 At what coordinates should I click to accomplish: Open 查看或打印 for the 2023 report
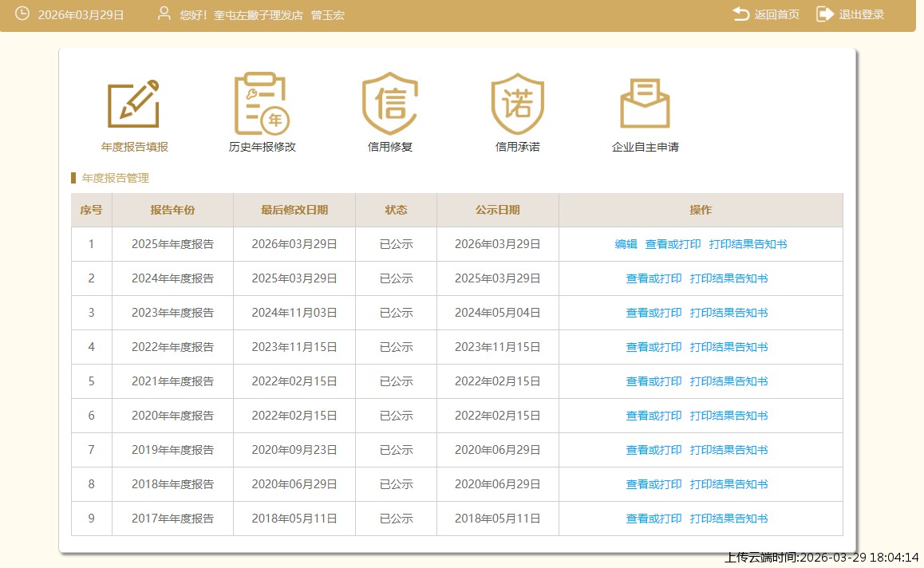[x=654, y=313]
